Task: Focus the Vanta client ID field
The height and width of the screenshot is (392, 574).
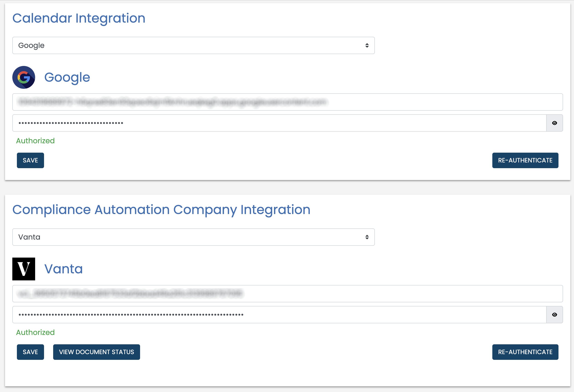Action: [x=287, y=294]
